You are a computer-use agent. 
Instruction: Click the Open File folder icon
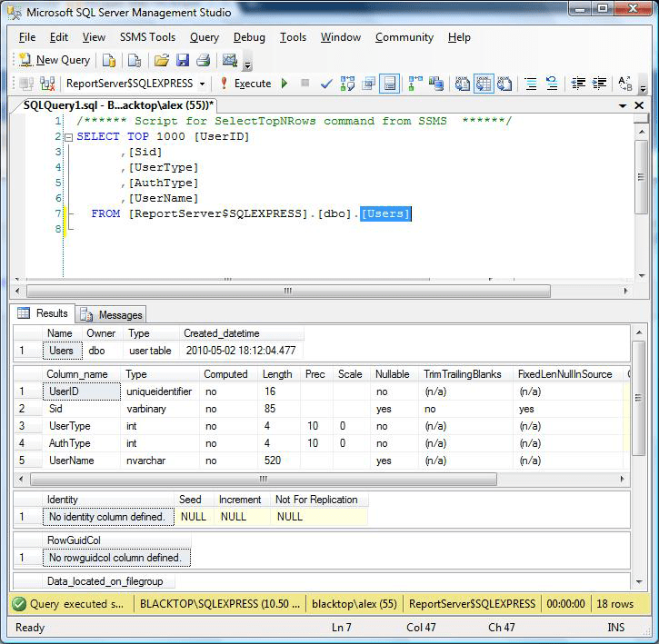click(x=161, y=60)
